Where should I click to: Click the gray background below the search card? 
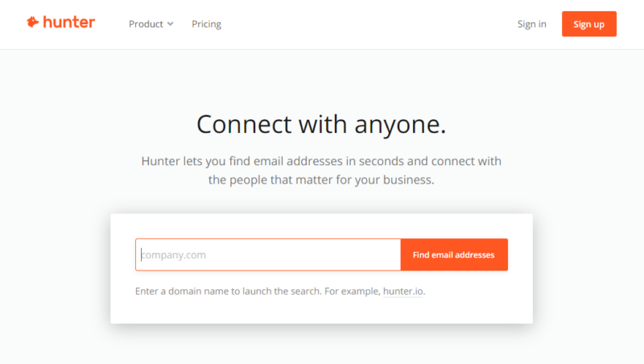point(322,345)
